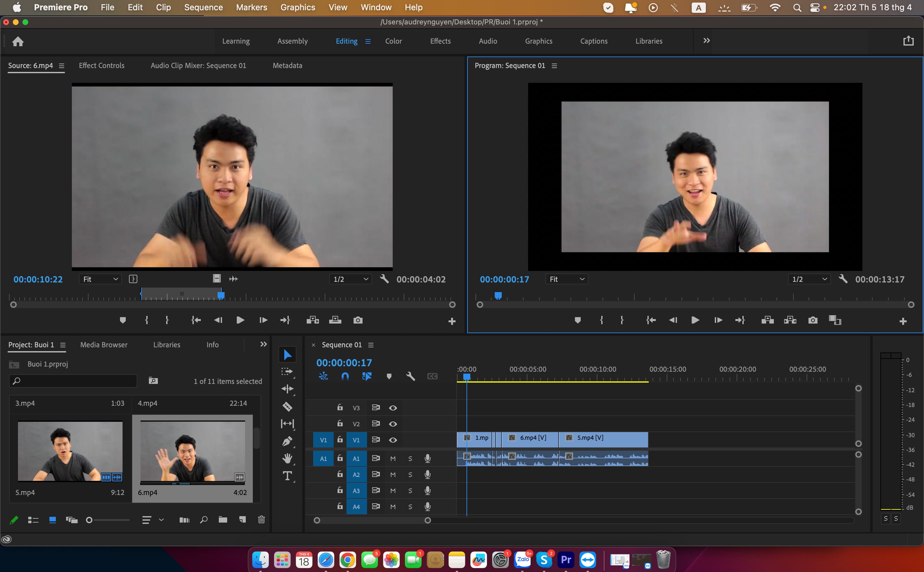Screen dimensions: 924x572
Task: Open Button Editor plus in Program monitor
Action: click(903, 322)
